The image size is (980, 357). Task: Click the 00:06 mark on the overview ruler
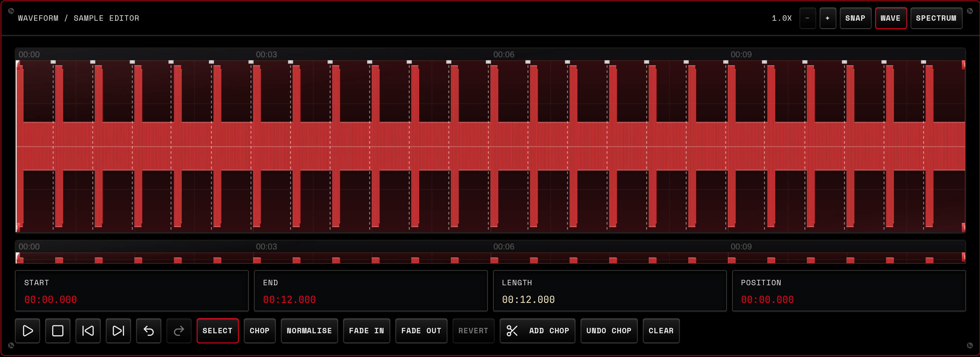pyautogui.click(x=504, y=247)
